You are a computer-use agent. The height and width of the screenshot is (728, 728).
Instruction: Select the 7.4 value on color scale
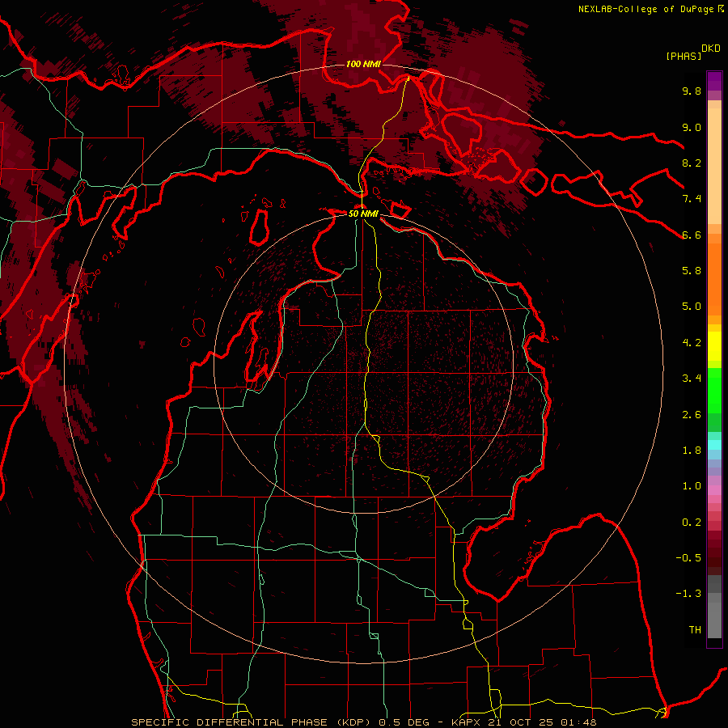coord(692,199)
